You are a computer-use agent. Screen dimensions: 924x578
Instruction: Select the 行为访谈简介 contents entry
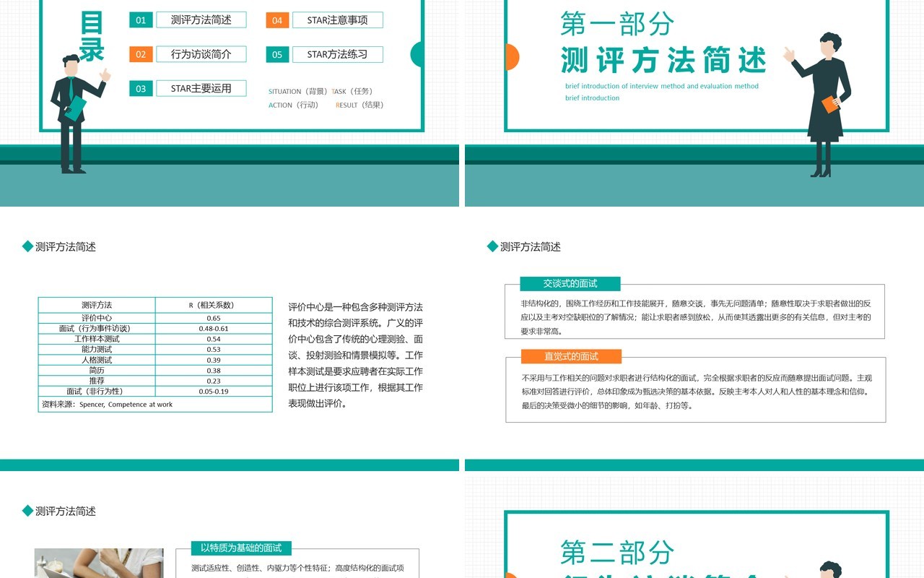coord(201,54)
